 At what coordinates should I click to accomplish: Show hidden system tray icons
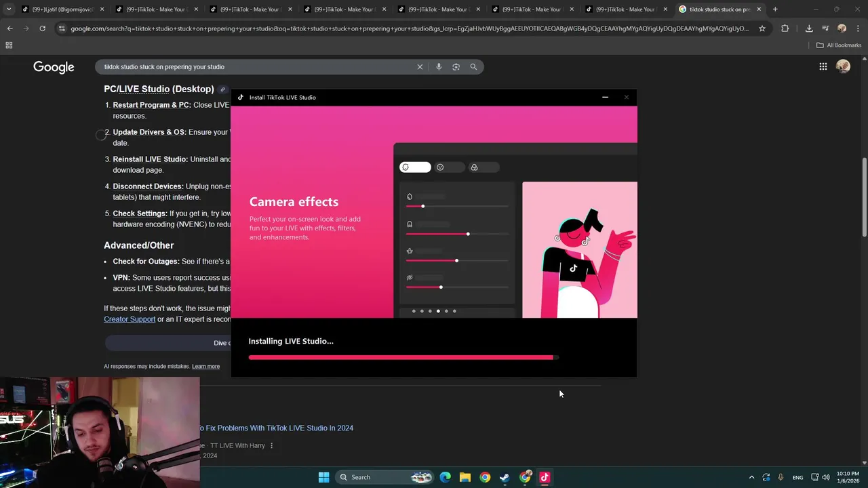(751, 477)
